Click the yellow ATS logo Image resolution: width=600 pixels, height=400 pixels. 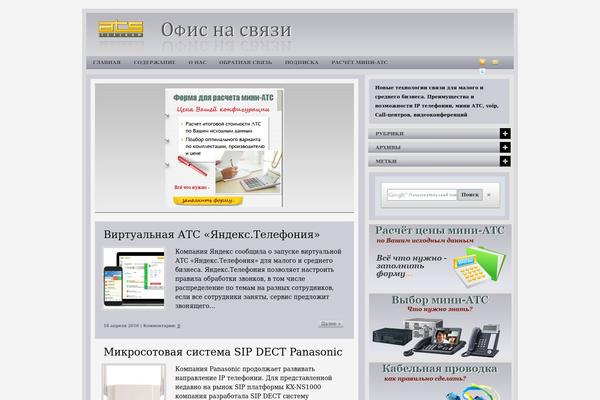coord(121,28)
